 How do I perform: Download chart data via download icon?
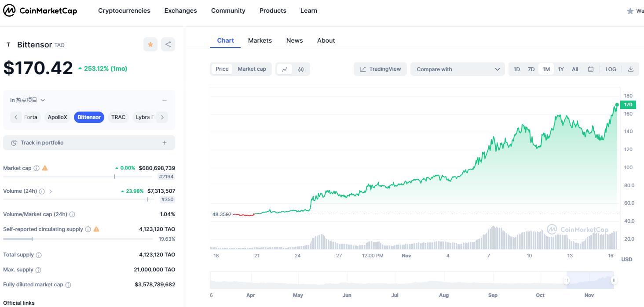[x=630, y=69]
